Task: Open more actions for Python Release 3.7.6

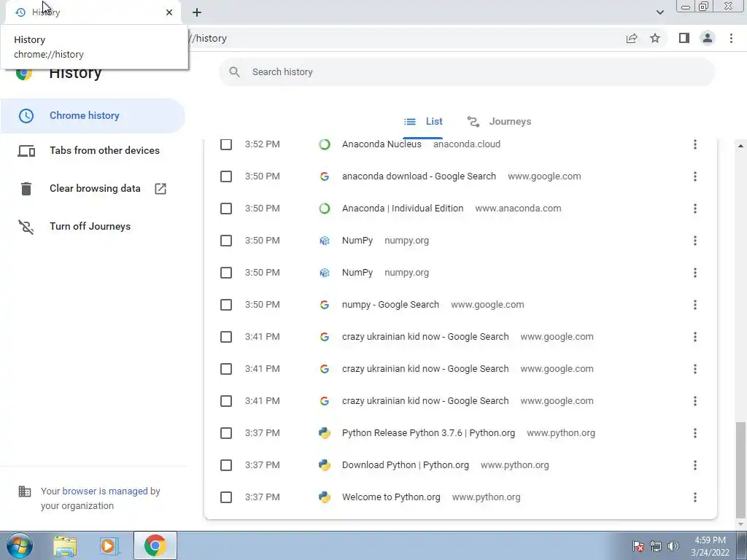Action: (695, 433)
